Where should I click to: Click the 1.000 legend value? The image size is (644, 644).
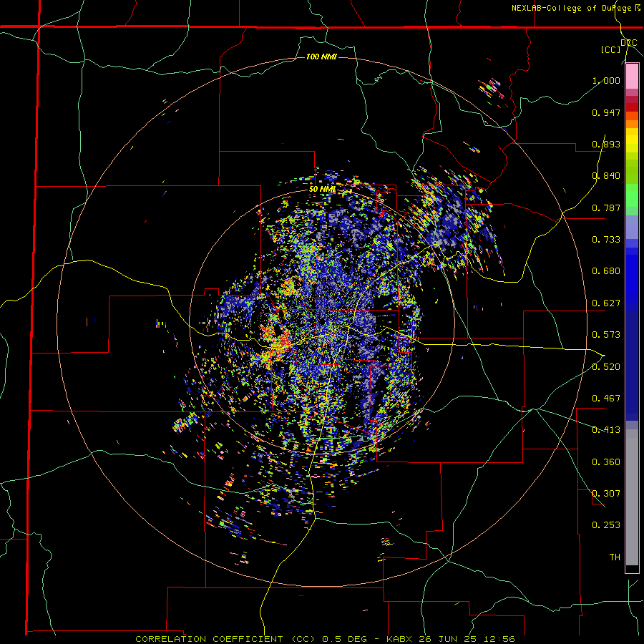pyautogui.click(x=606, y=80)
